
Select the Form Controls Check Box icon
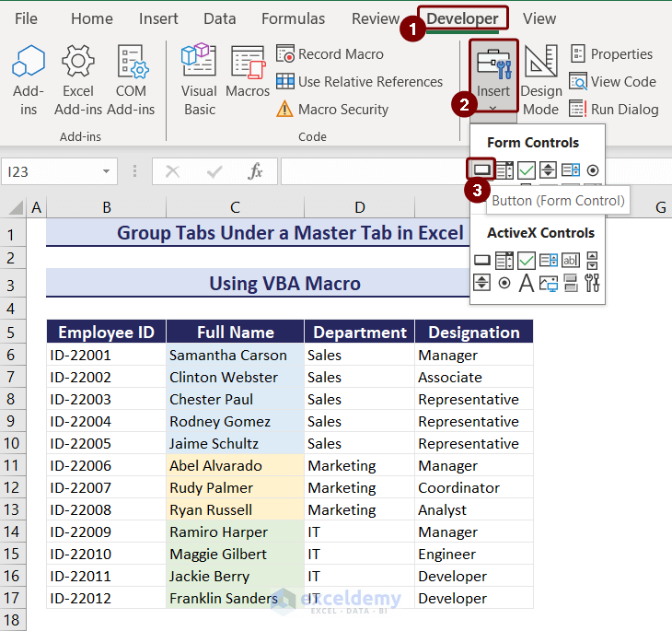526,169
